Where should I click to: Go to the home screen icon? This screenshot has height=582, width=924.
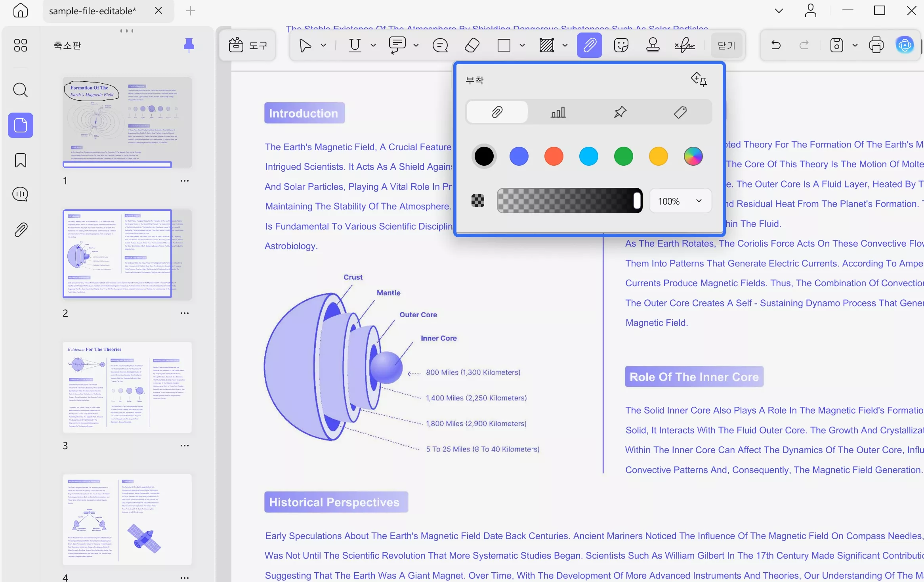pyautogui.click(x=21, y=11)
